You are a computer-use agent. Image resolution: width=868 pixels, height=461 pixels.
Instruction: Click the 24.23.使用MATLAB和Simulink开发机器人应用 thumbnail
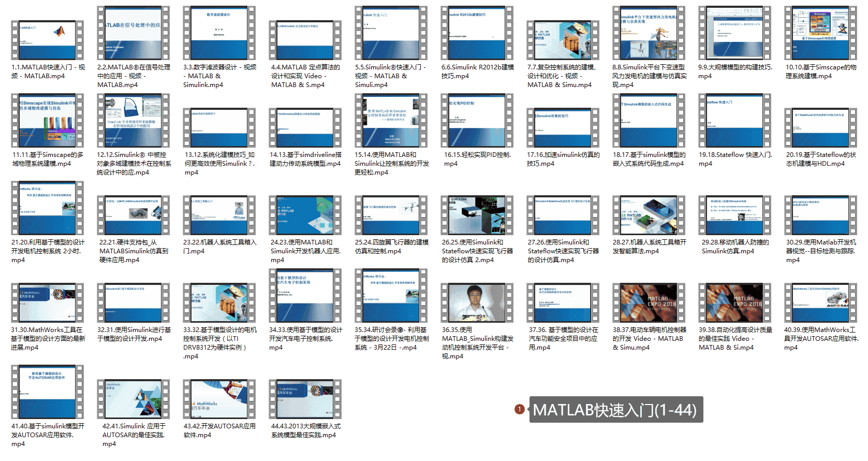pos(305,215)
